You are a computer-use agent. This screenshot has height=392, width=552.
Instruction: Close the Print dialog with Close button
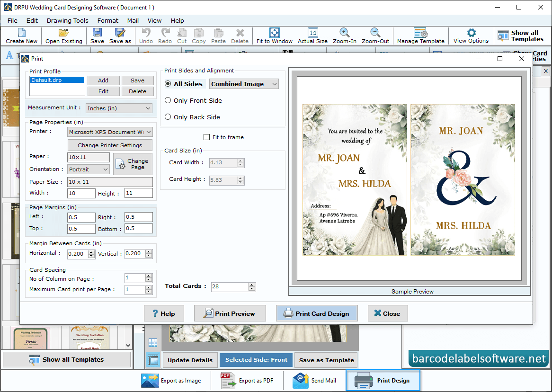tap(388, 313)
